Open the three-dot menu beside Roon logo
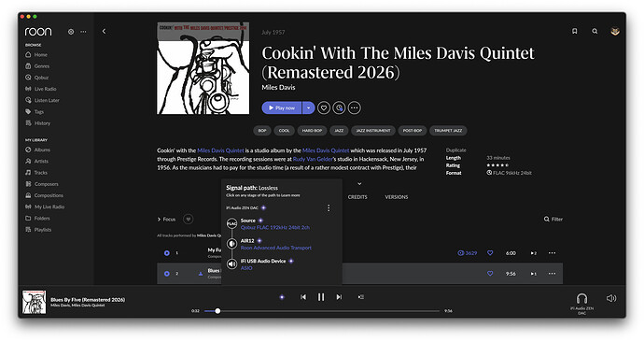Screen dimensions: 644x342 click(83, 32)
